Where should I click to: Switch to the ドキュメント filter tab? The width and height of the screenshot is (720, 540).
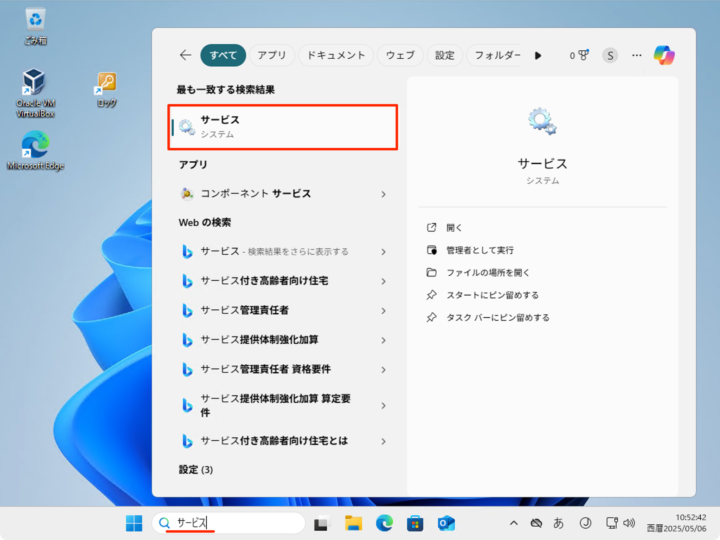[336, 56]
